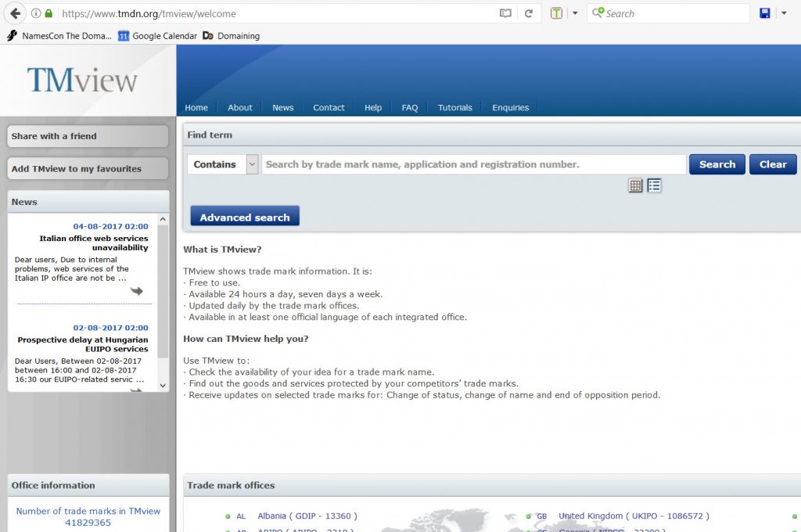The image size is (801, 532).
Task: Click the browser search magnifier icon
Action: (598, 13)
